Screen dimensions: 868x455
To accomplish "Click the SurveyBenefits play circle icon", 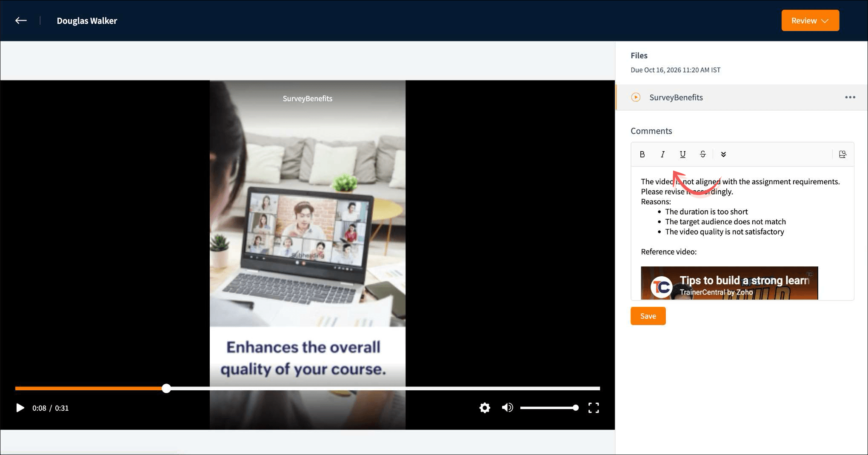I will click(x=636, y=97).
